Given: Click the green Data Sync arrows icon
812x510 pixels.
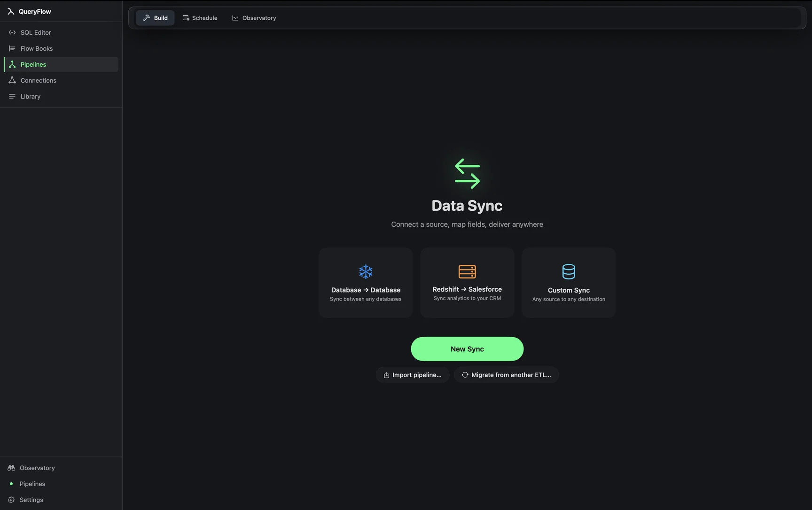Looking at the screenshot, I should (467, 173).
